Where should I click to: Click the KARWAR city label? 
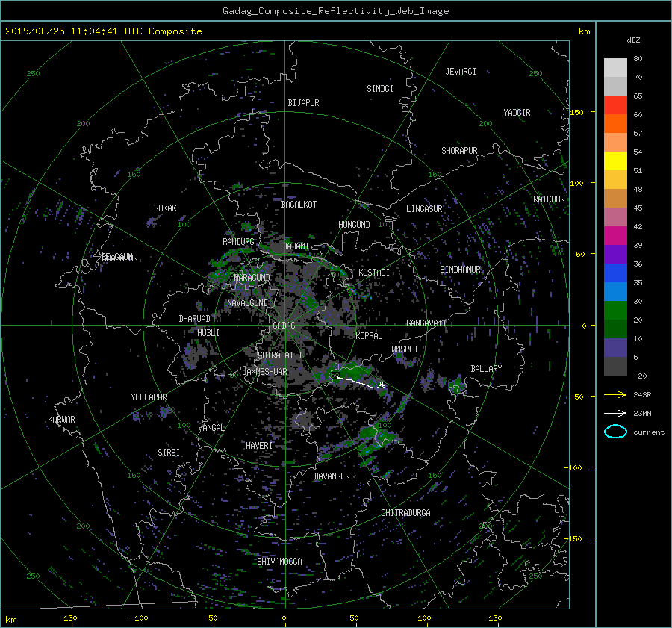[61, 420]
